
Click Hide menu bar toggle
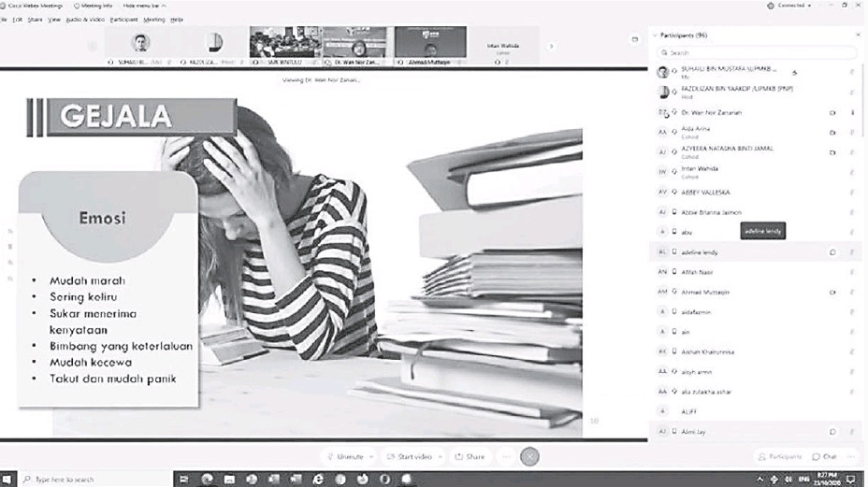pyautogui.click(x=144, y=6)
